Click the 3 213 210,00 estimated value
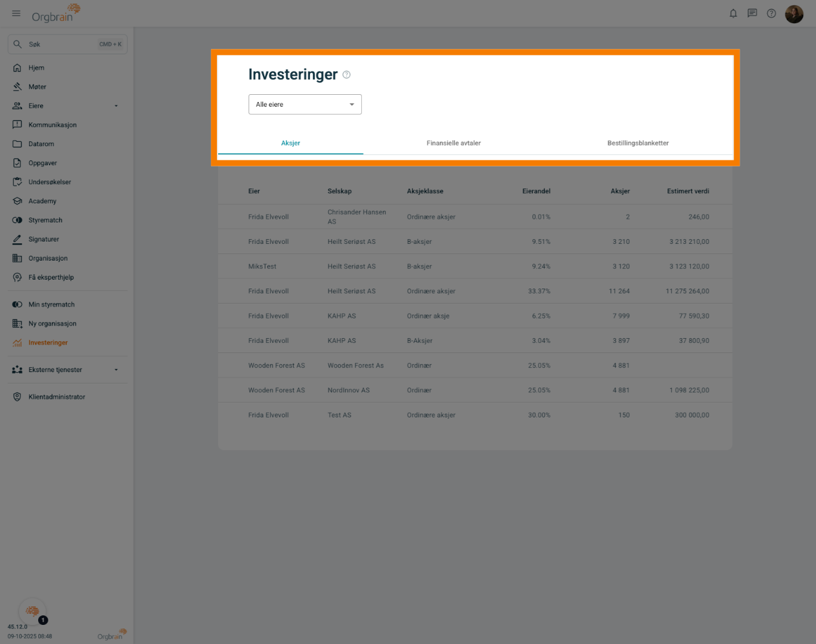 (689, 242)
